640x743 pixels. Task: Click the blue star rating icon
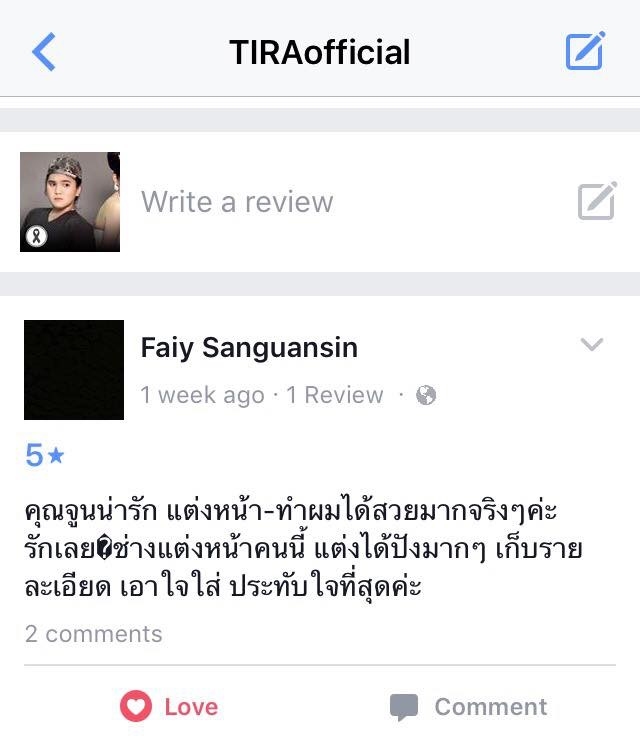click(56, 455)
